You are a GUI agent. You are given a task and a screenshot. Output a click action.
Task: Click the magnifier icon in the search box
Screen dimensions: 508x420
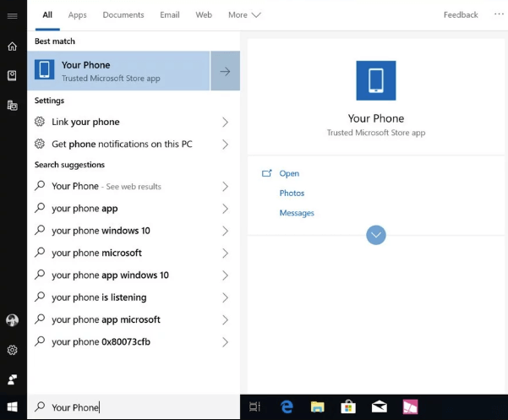pos(40,406)
